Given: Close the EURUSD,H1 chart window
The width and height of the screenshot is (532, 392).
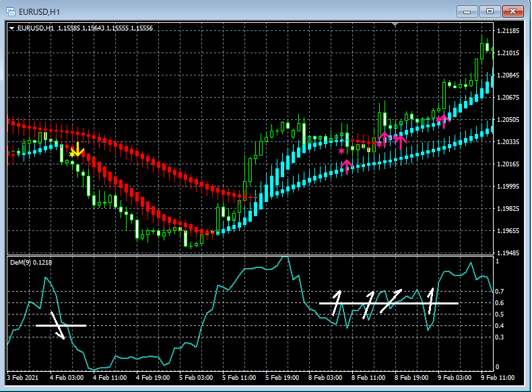Looking at the screenshot, I should tap(513, 11).
